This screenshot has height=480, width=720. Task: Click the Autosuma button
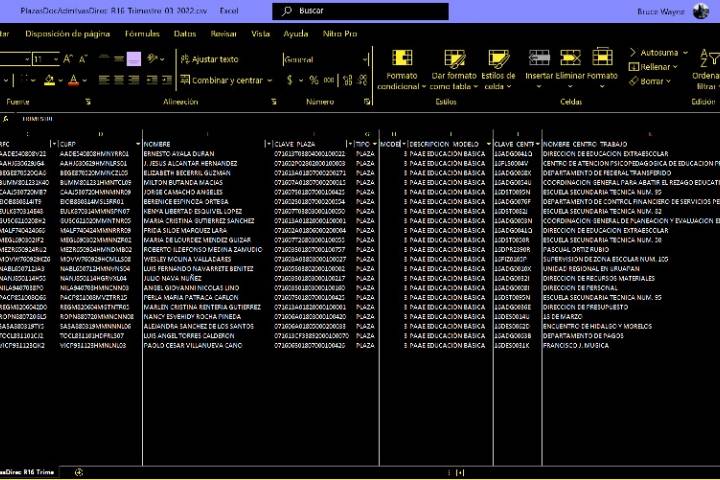[x=657, y=52]
